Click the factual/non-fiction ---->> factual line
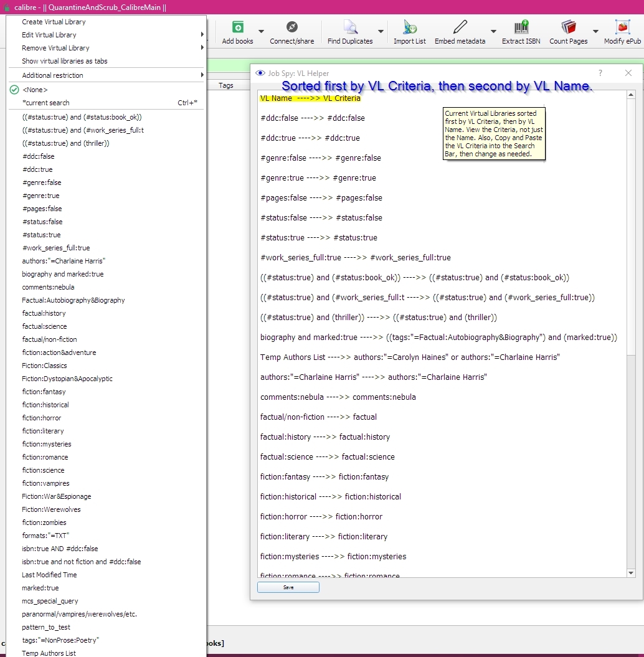 coord(318,417)
